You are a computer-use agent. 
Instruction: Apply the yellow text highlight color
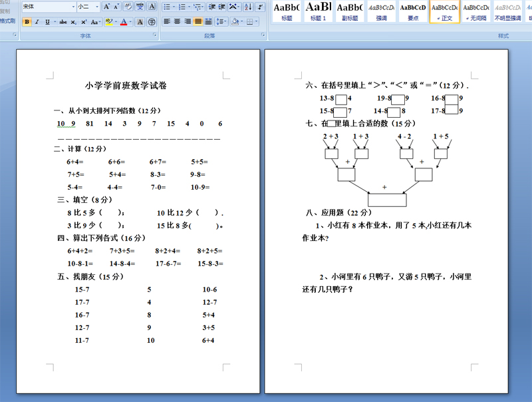coord(109,22)
